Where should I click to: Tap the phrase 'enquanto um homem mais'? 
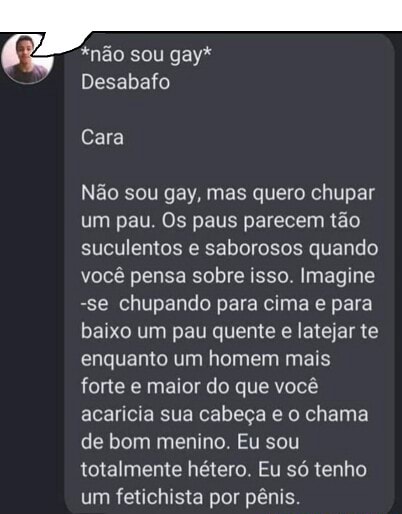(x=206, y=359)
